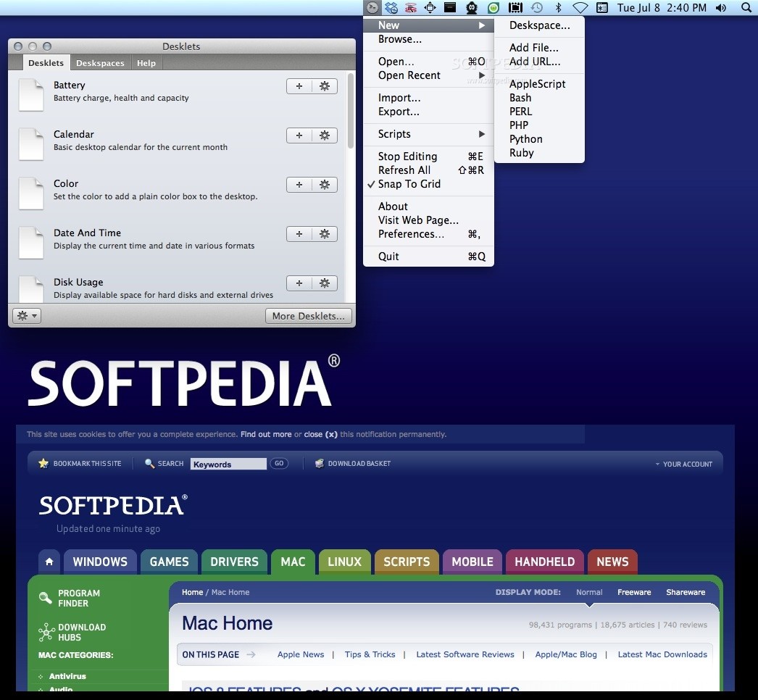This screenshot has width=758, height=700.
Task: Click the green circle menu bar icon
Action: 493,7
